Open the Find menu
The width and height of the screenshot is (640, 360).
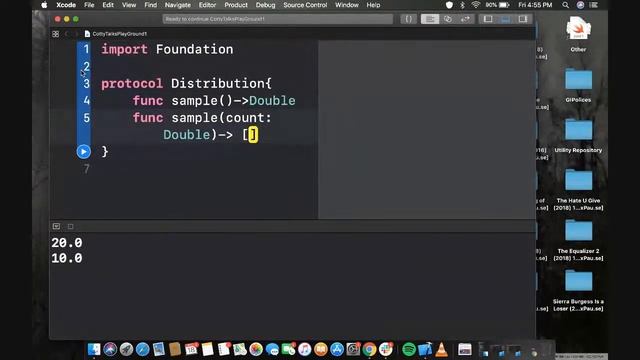[150, 5]
